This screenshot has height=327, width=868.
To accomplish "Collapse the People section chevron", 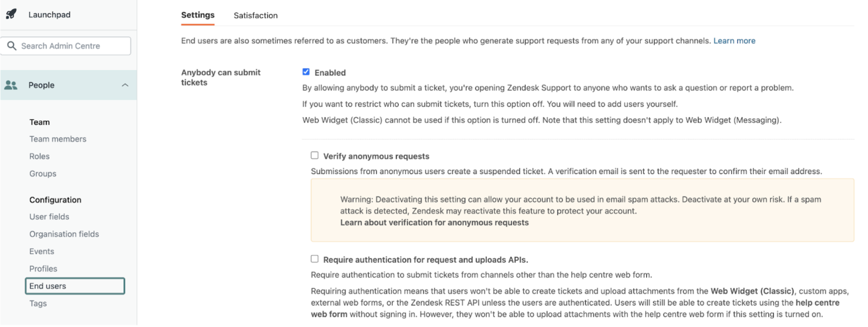I will [x=125, y=85].
